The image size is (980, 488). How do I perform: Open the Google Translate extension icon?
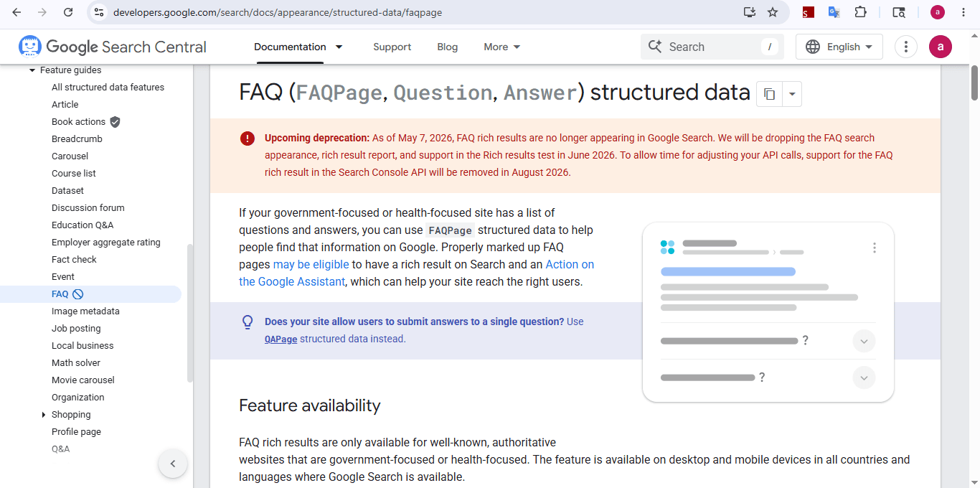[x=834, y=12]
